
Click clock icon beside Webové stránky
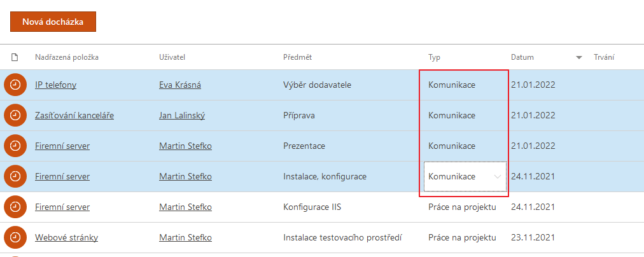15,237
